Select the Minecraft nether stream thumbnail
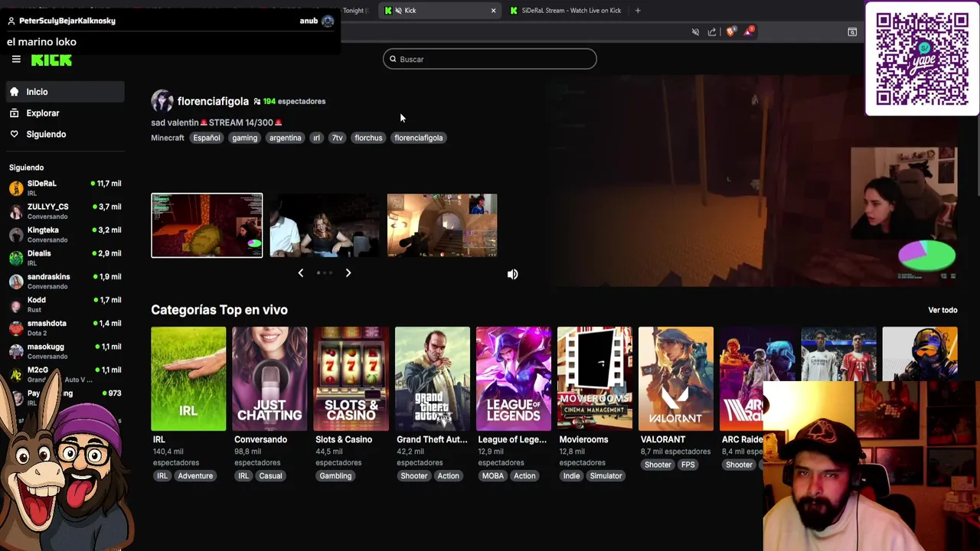 (207, 225)
